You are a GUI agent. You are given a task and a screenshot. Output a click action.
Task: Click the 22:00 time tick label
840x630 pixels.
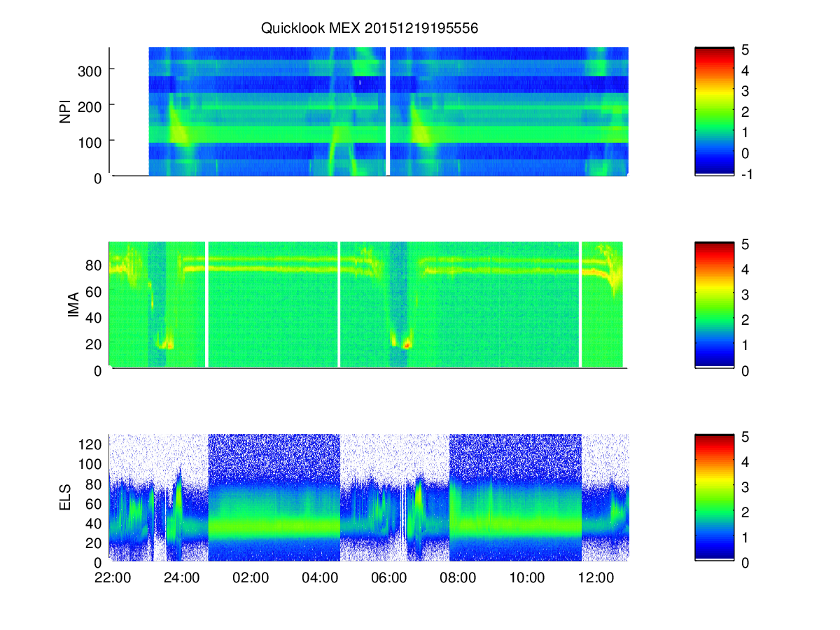coord(112,579)
